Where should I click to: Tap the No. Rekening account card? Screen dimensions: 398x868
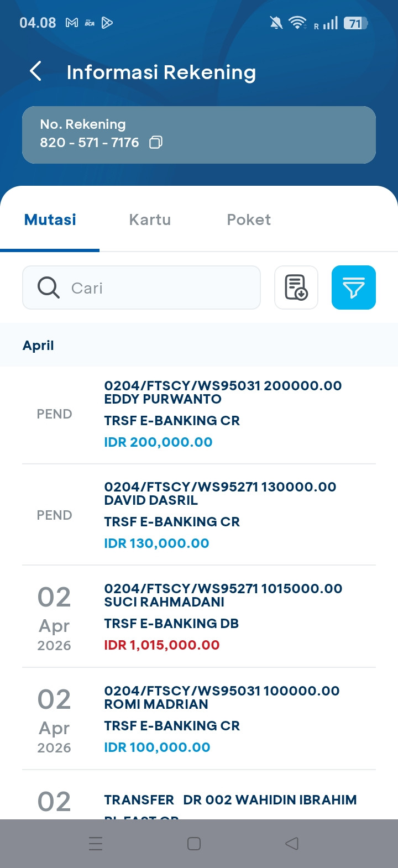[199, 135]
